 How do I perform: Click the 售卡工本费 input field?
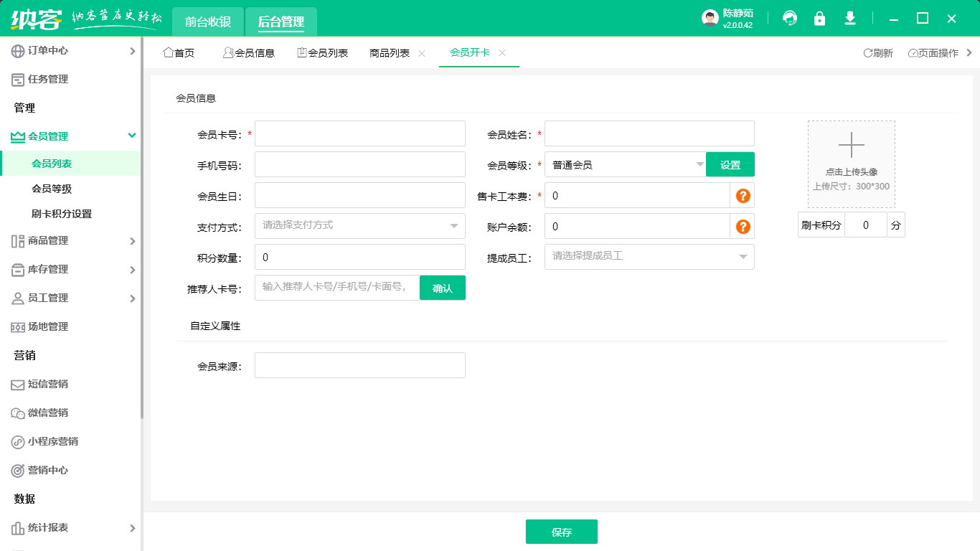[x=638, y=195]
